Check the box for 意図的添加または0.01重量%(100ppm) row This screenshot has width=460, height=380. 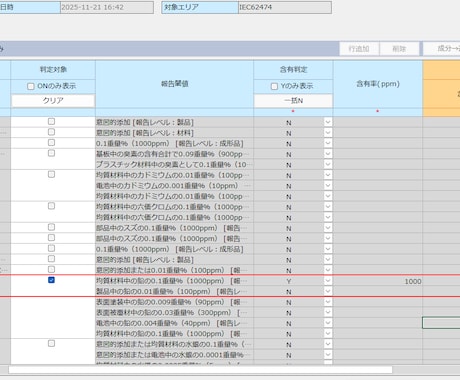(x=51, y=269)
